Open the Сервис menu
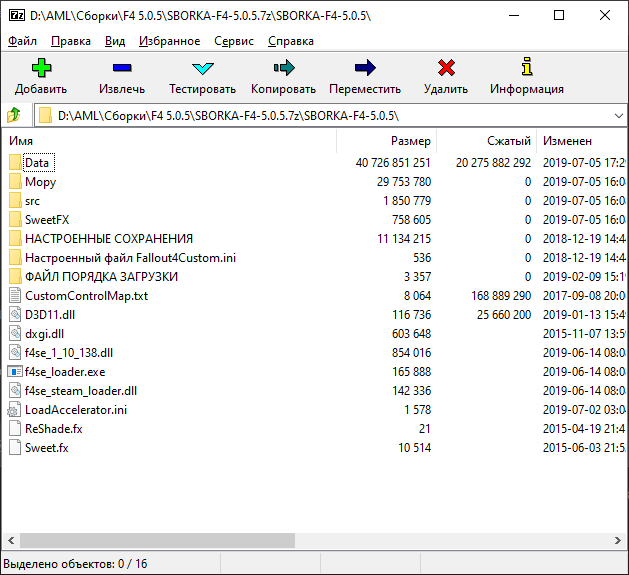The height and width of the screenshot is (575, 629). click(234, 41)
